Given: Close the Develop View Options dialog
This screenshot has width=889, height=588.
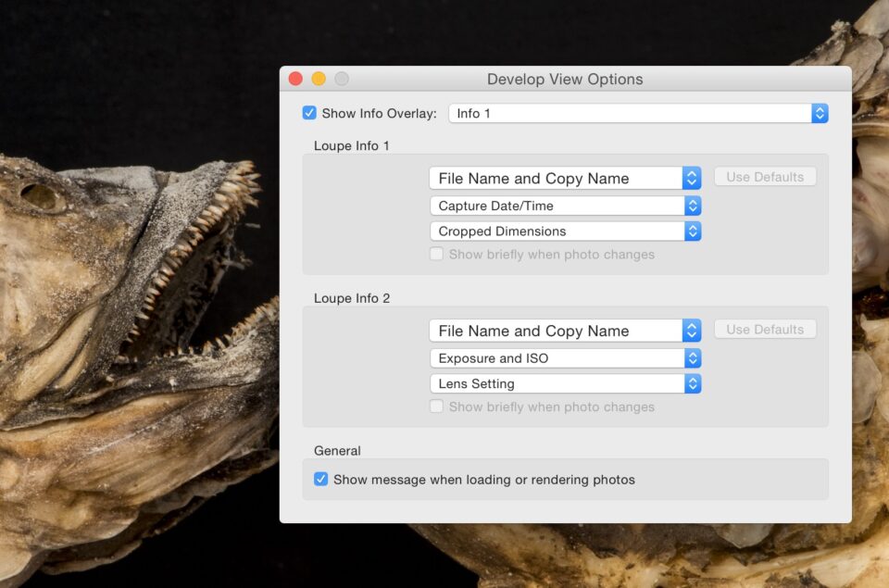Looking at the screenshot, I should coord(295,80).
